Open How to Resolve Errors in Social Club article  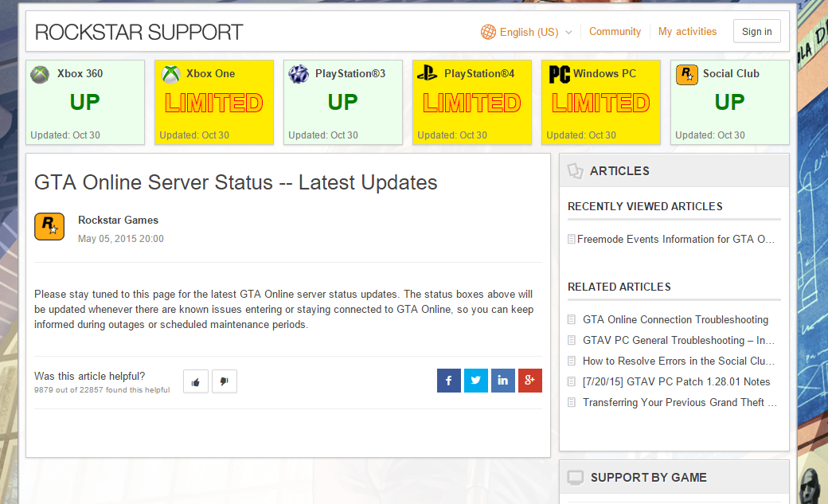678,361
